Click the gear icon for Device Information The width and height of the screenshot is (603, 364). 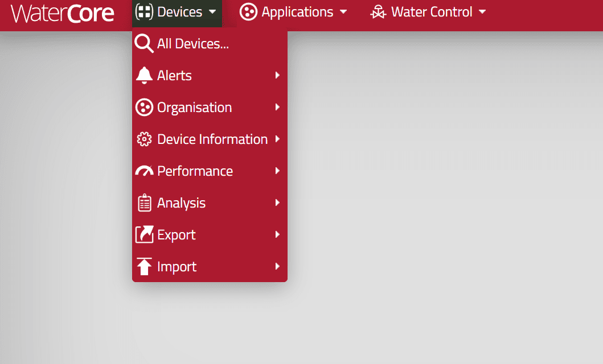point(143,139)
